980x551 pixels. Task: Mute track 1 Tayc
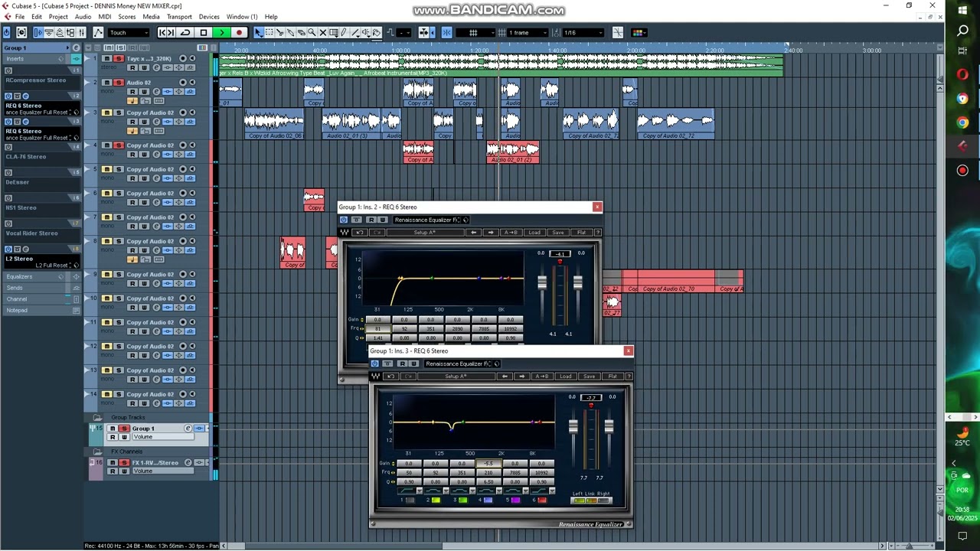[106, 58]
